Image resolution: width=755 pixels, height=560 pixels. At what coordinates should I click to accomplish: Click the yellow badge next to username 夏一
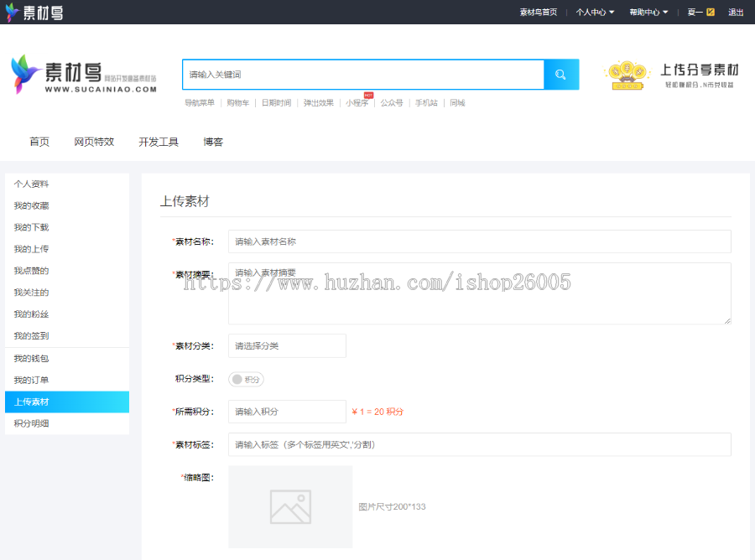point(711,13)
